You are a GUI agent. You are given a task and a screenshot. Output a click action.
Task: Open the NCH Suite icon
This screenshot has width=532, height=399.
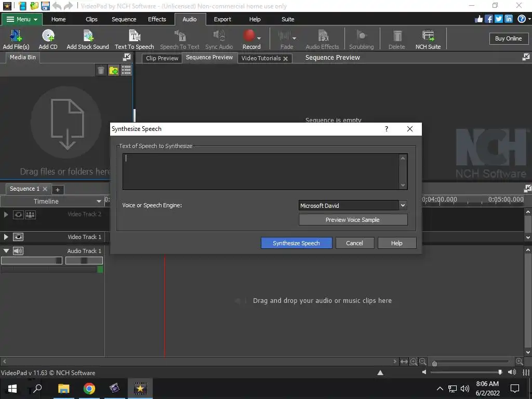(x=428, y=39)
